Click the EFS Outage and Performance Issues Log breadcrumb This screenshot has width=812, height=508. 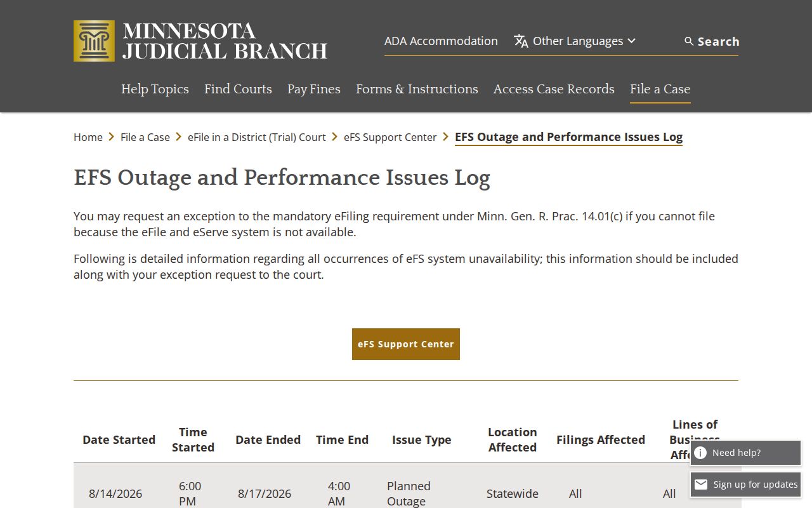click(568, 137)
